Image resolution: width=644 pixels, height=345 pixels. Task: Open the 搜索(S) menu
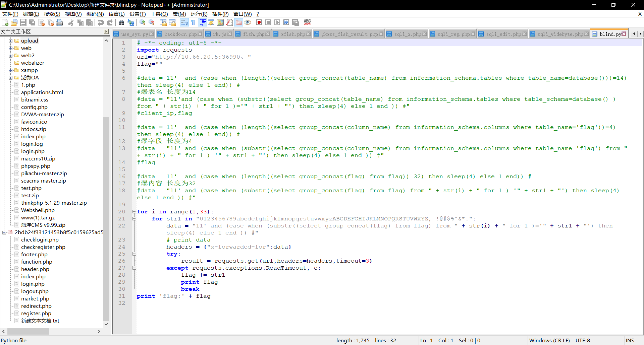(x=52, y=14)
